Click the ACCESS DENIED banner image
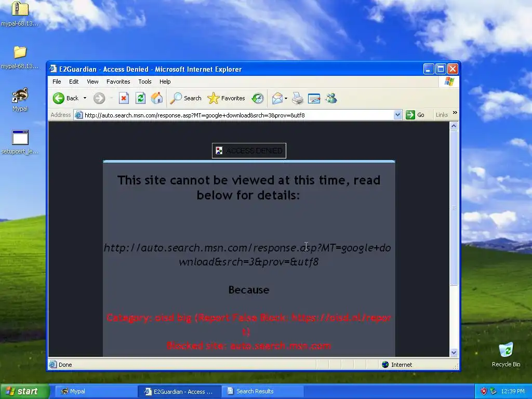 249,151
